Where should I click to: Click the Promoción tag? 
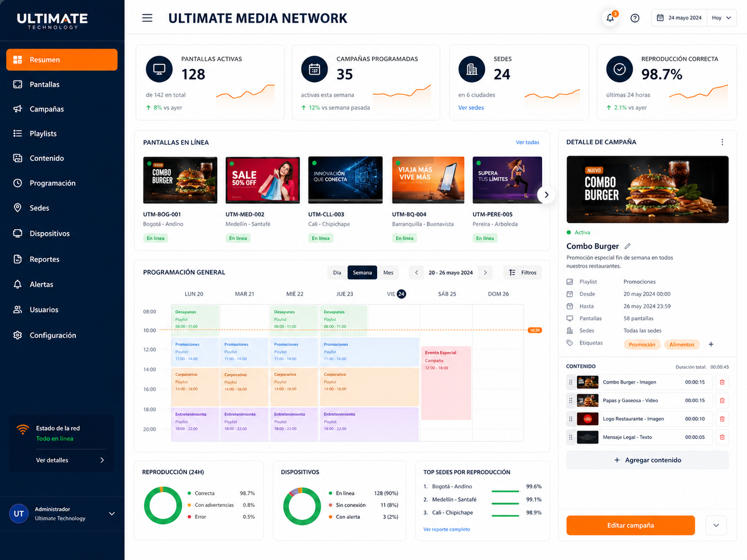pos(642,344)
